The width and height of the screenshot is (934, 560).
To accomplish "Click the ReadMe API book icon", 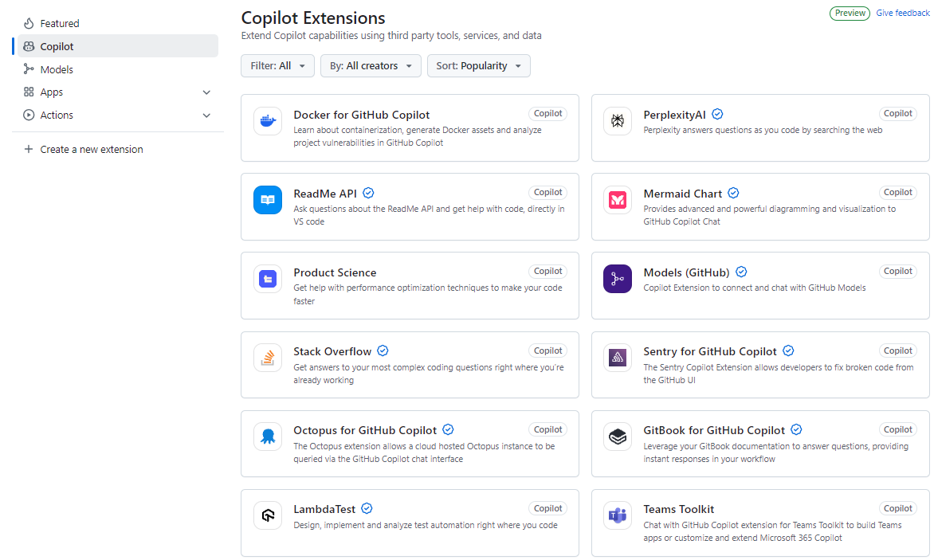I will coord(267,200).
